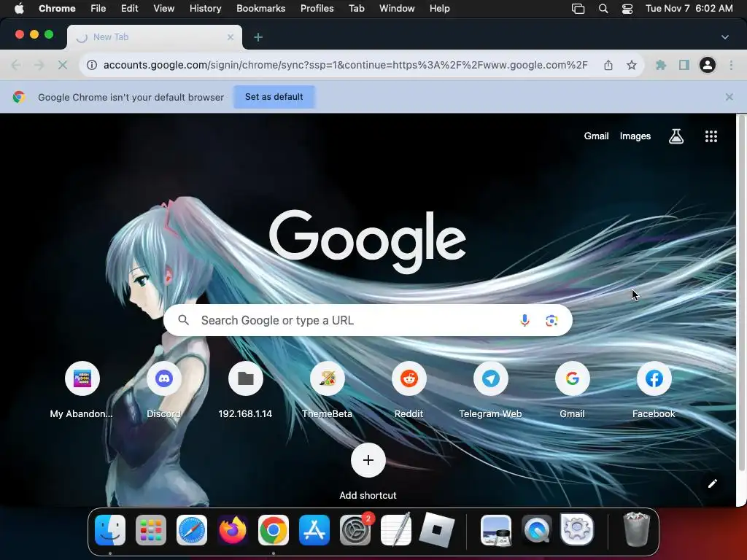
Task: Open the Gmail shortcut tile
Action: click(572, 379)
